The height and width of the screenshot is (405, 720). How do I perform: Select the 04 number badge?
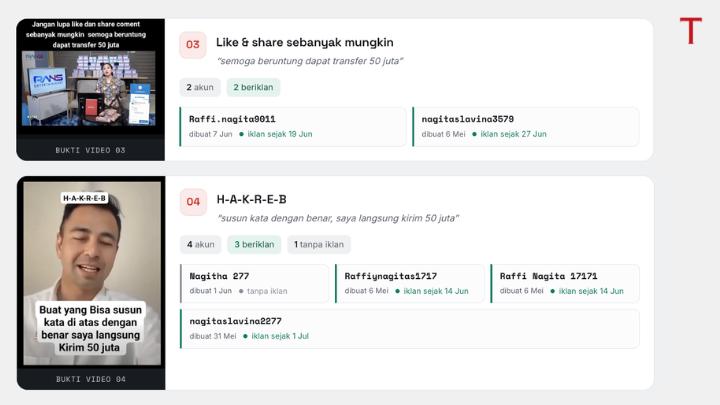[193, 202]
